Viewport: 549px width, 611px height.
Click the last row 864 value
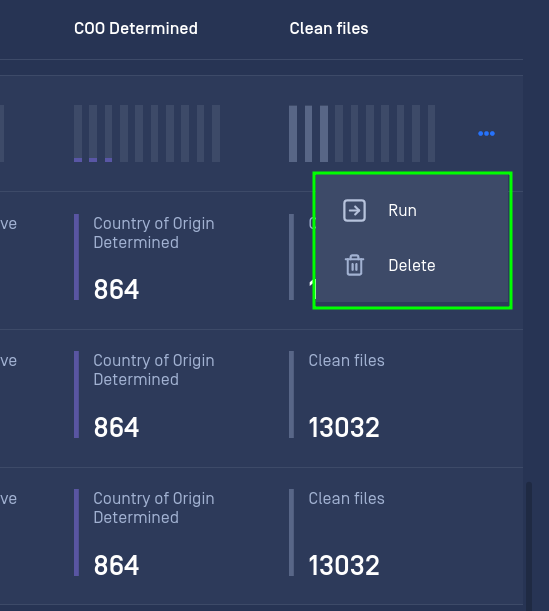116,565
